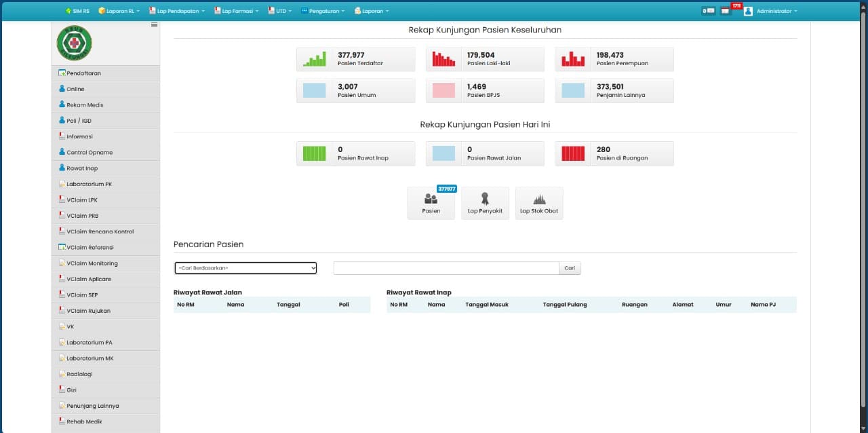The height and width of the screenshot is (433, 868).
Task: Expand the Cari Berdasarkan dropdown
Action: pos(245,268)
